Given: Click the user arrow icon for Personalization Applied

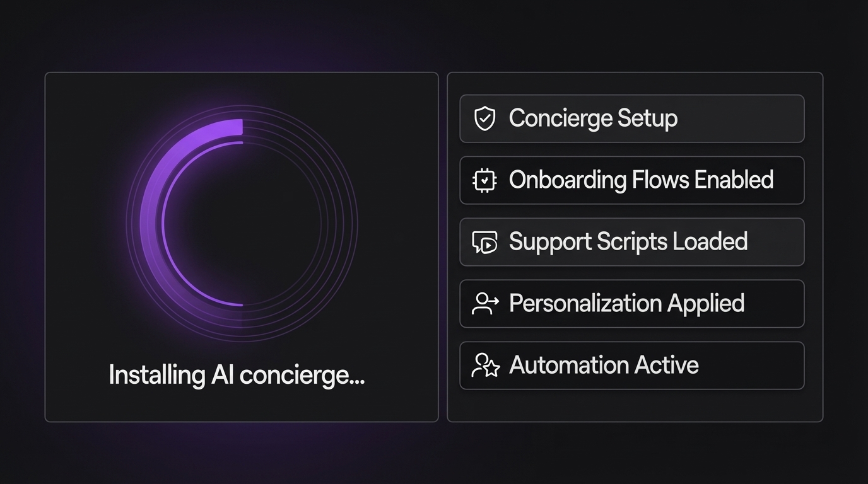Looking at the screenshot, I should tap(484, 304).
